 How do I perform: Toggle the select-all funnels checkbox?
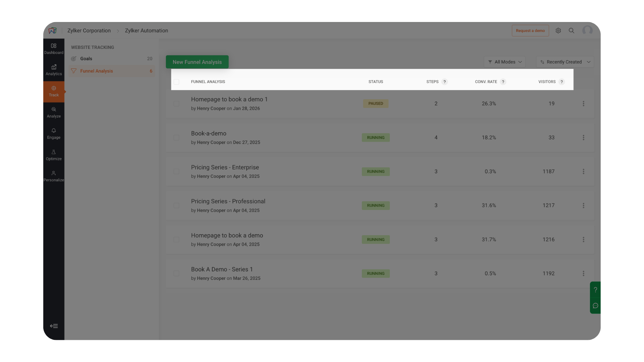pos(176,82)
